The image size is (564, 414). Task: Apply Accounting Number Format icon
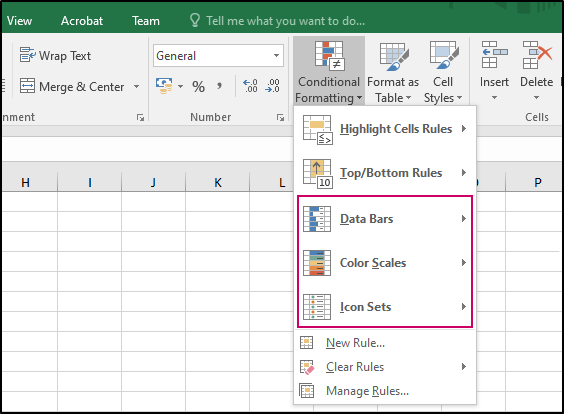pos(164,86)
